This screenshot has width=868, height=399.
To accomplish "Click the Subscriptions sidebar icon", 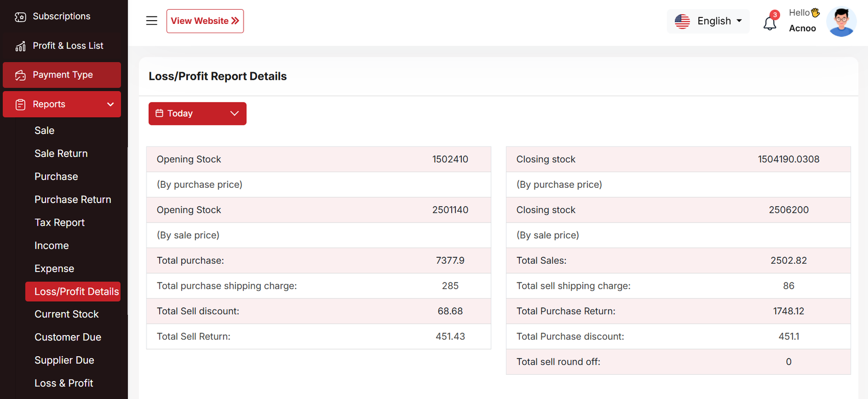I will pyautogui.click(x=21, y=17).
